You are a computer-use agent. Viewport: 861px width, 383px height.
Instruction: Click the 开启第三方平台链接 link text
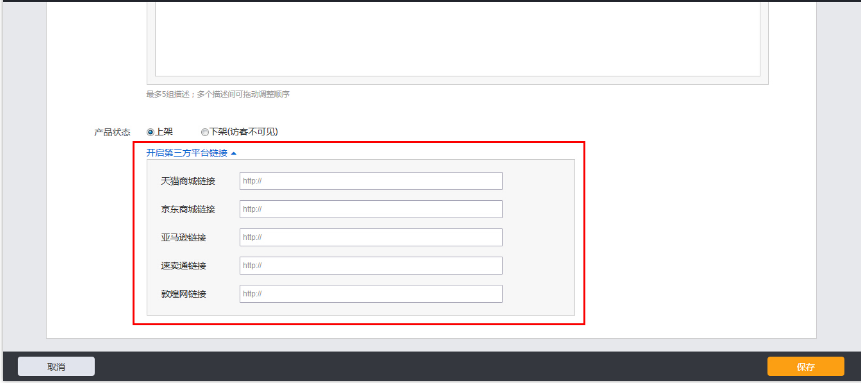(x=187, y=153)
